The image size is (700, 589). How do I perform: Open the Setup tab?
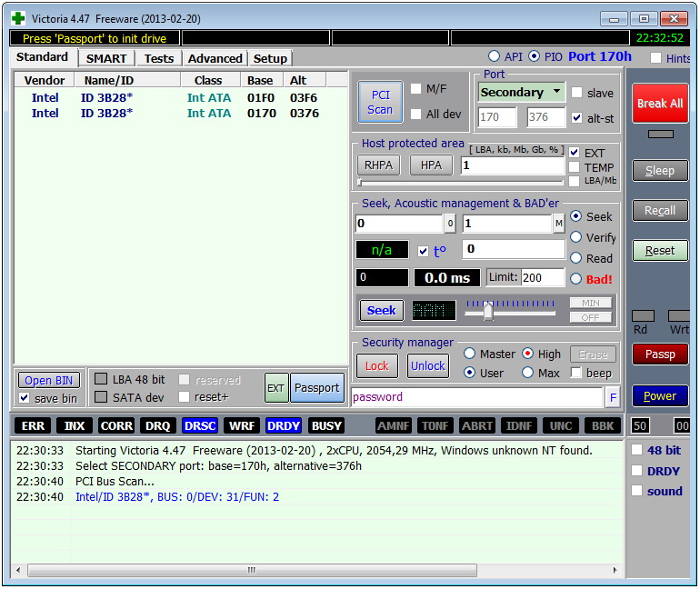[270, 58]
